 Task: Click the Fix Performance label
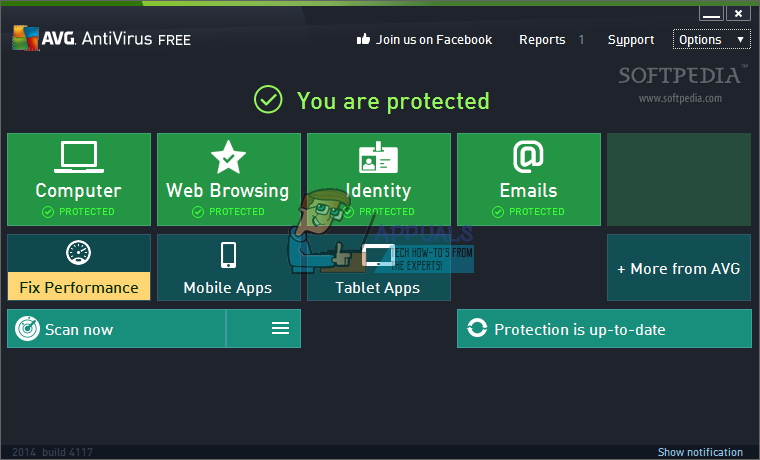click(x=79, y=287)
